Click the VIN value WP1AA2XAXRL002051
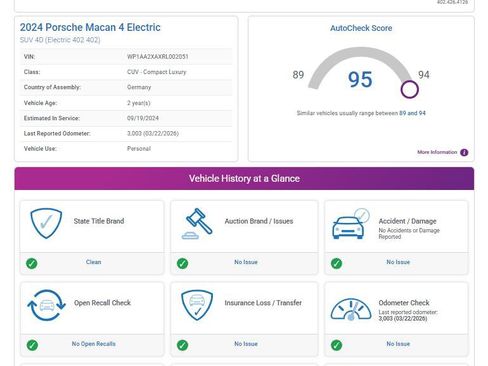Screen dimensions: 488x366 point(158,57)
